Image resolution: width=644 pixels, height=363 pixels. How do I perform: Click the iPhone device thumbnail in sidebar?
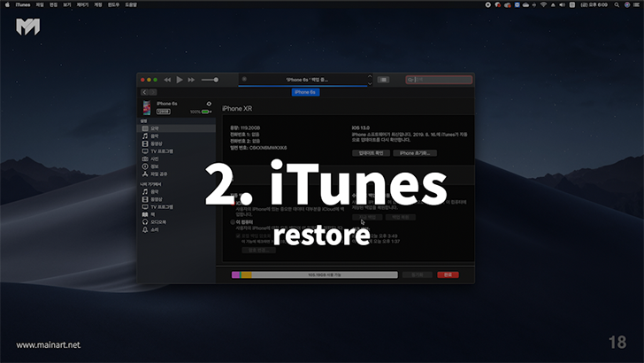147,108
